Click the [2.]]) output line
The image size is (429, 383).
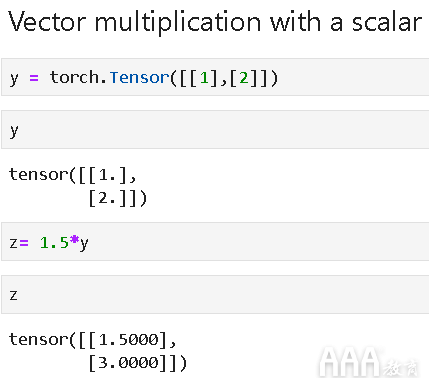pyautogui.click(x=118, y=198)
